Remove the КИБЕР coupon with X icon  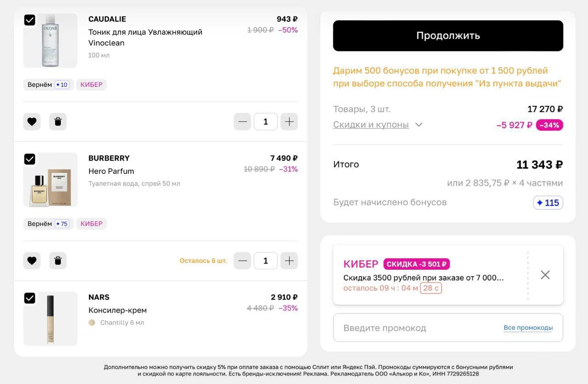(545, 275)
